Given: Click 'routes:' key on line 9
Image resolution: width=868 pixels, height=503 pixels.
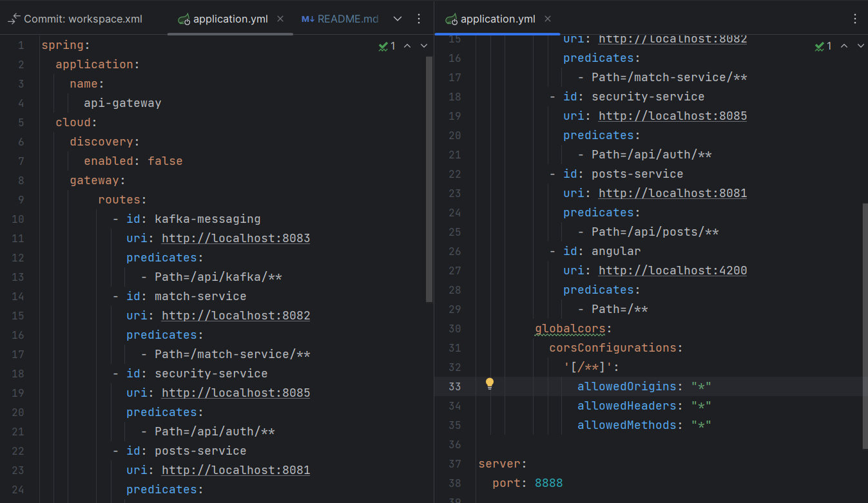Looking at the screenshot, I should 122,200.
